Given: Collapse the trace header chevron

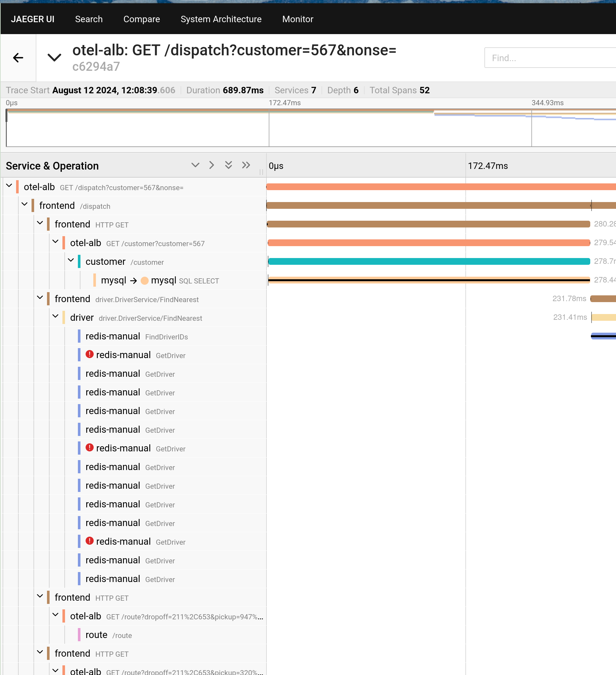Looking at the screenshot, I should pos(54,58).
